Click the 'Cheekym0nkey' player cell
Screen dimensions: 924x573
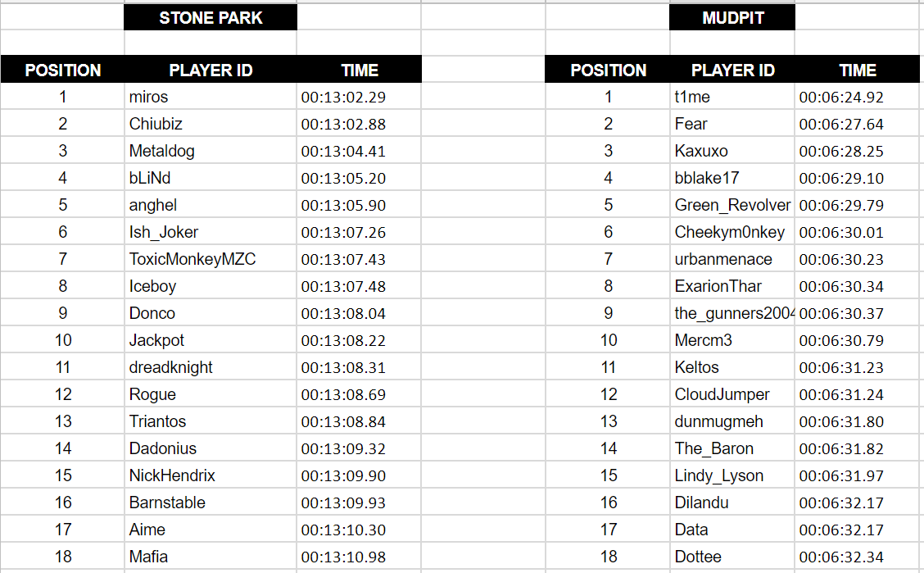tap(732, 232)
